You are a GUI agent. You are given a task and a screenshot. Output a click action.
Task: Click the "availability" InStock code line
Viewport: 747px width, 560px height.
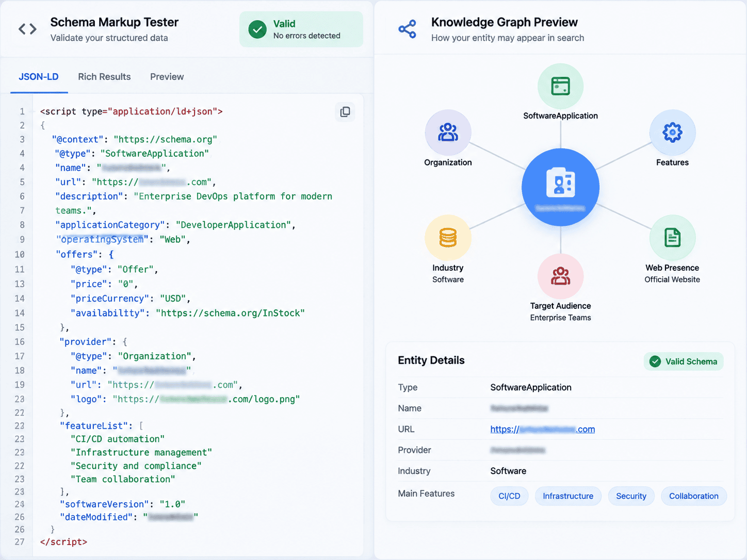(188, 313)
